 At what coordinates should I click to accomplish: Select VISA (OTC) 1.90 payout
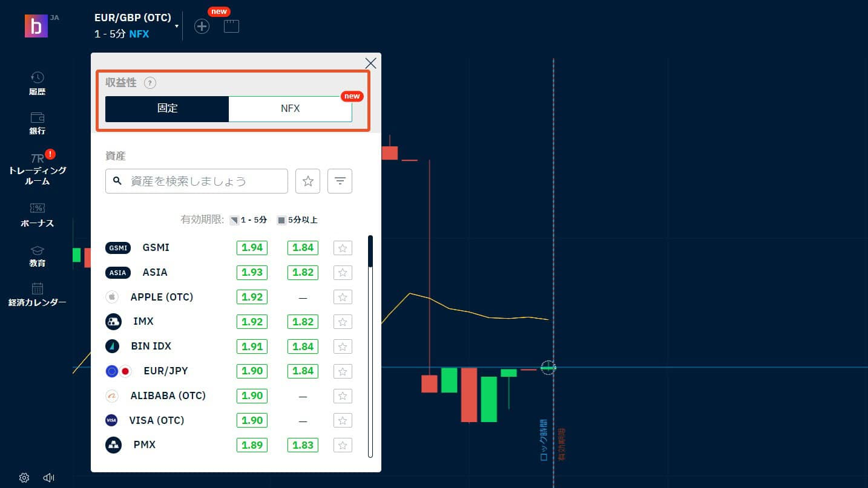(x=252, y=421)
